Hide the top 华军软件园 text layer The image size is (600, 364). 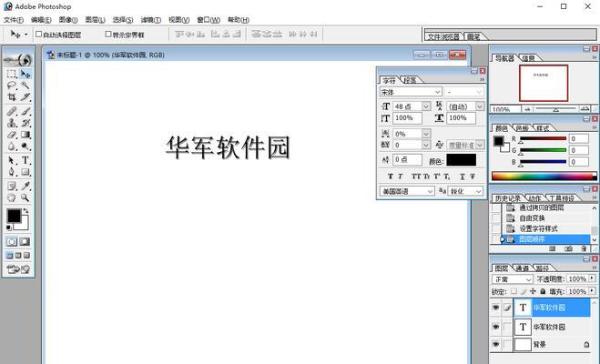(x=495, y=308)
